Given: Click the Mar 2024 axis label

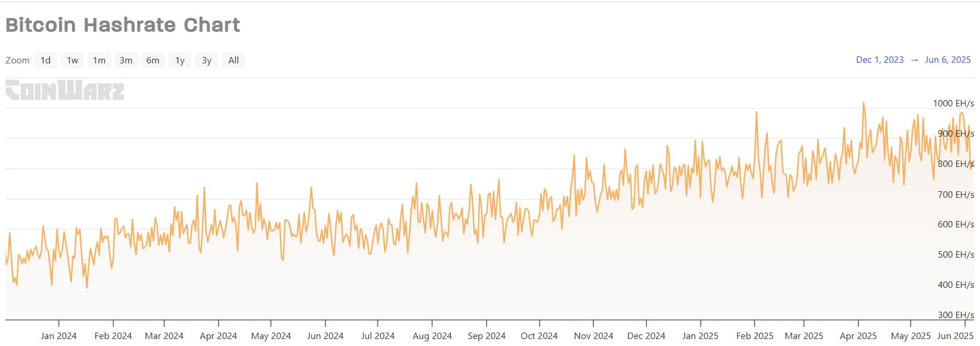Looking at the screenshot, I should [x=164, y=336].
